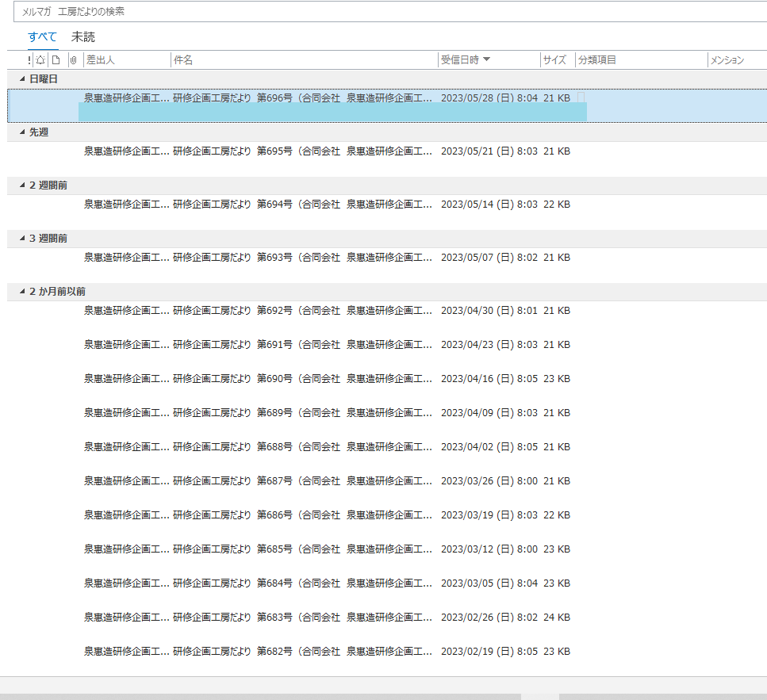Open message 第687号 from 2023/03/26

tap(387, 489)
